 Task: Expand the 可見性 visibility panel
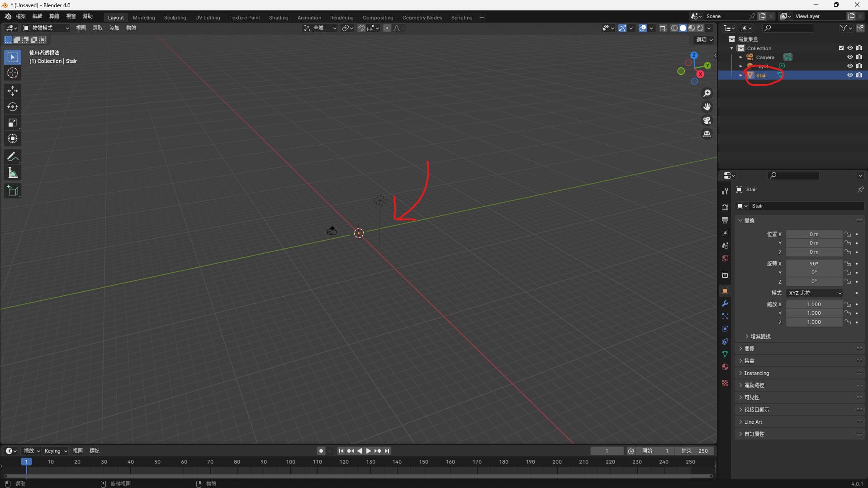[x=752, y=397]
